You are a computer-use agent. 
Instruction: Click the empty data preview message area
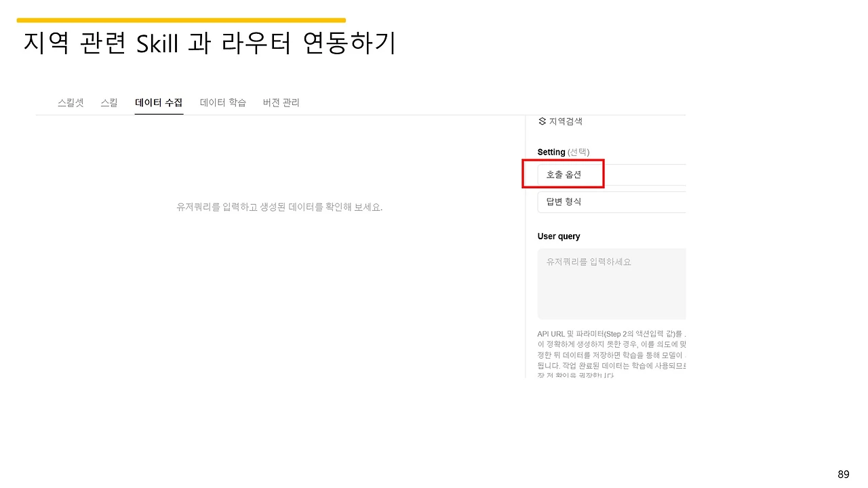279,207
